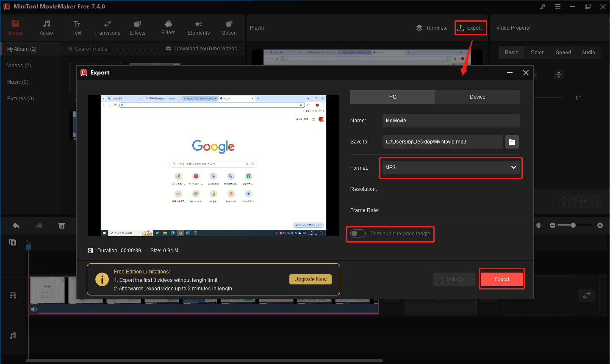Open the Text tab
The width and height of the screenshot is (610, 364).
77,28
